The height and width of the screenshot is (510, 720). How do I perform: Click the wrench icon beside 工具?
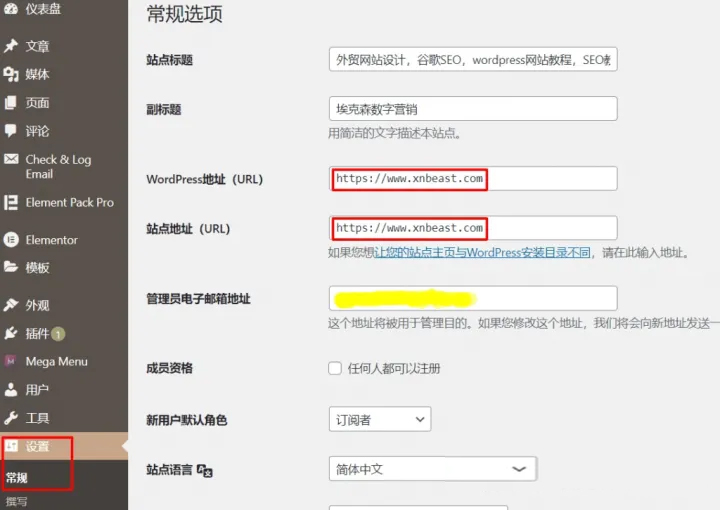click(11, 418)
